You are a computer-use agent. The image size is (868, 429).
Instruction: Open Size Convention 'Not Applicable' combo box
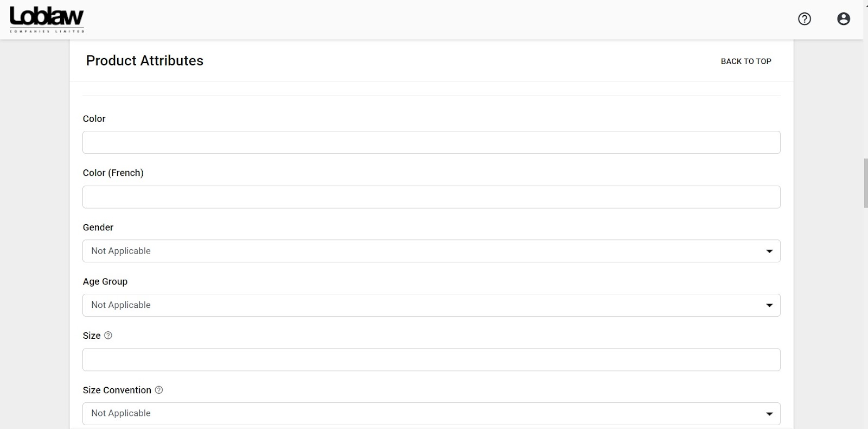423,414
